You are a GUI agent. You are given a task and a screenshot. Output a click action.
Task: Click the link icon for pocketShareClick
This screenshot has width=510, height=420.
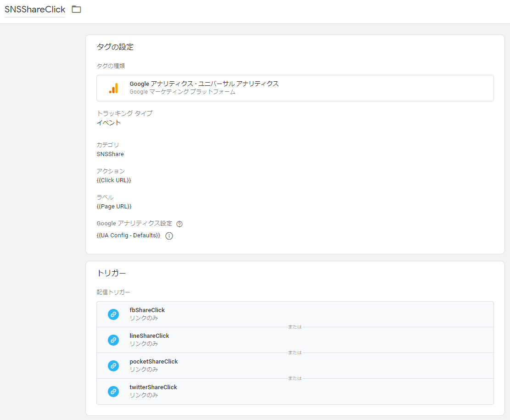113,366
